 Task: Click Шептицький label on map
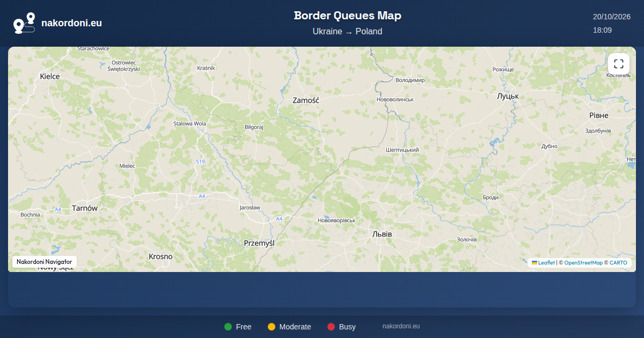pyautogui.click(x=402, y=150)
